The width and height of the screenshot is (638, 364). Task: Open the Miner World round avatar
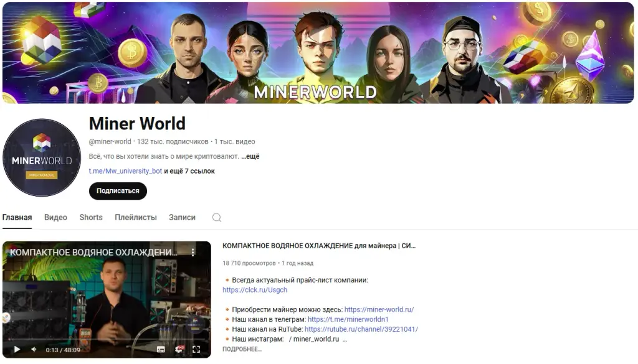click(x=42, y=157)
